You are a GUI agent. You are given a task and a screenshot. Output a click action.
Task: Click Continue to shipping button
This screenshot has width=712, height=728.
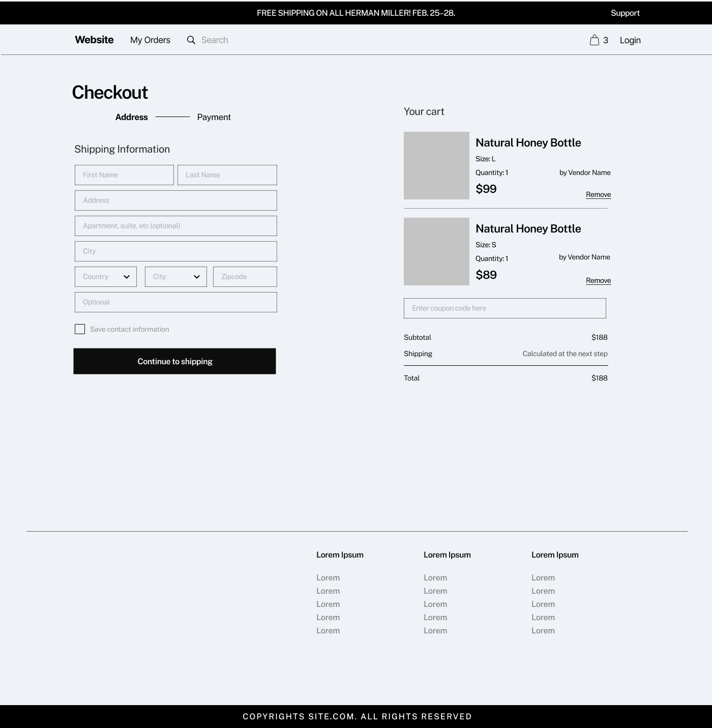point(174,361)
